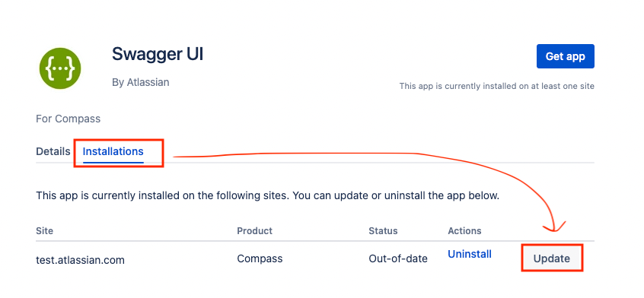
Task: Click the Out-of-date status text
Action: [398, 259]
